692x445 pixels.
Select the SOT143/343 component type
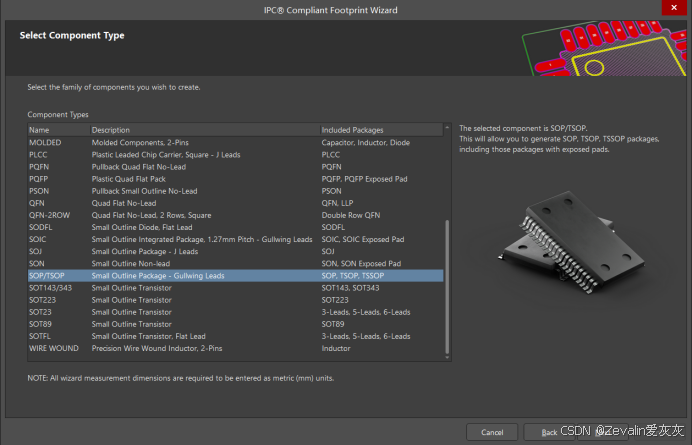(x=236, y=288)
